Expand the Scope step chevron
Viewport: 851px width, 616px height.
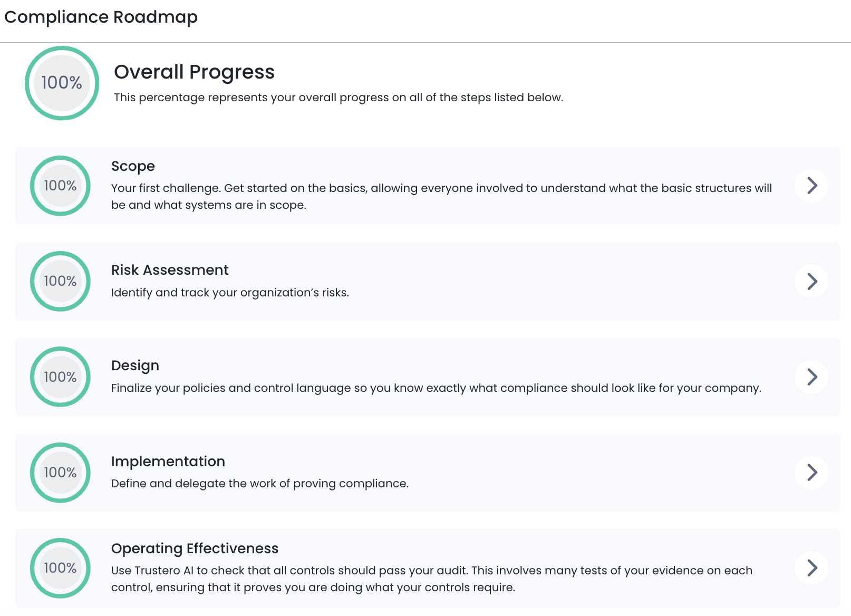pos(811,186)
